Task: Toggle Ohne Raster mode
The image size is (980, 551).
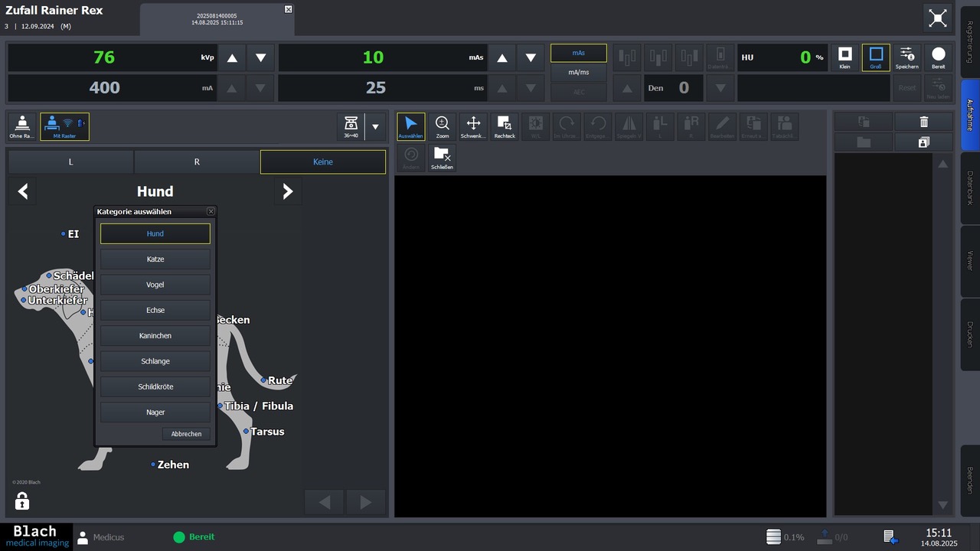Action: click(22, 126)
